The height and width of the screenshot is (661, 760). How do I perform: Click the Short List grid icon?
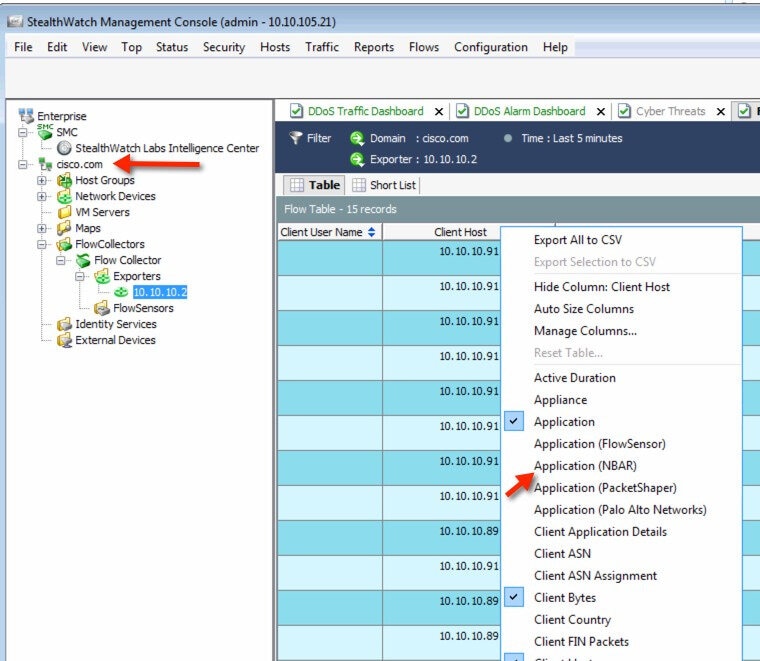tap(359, 185)
